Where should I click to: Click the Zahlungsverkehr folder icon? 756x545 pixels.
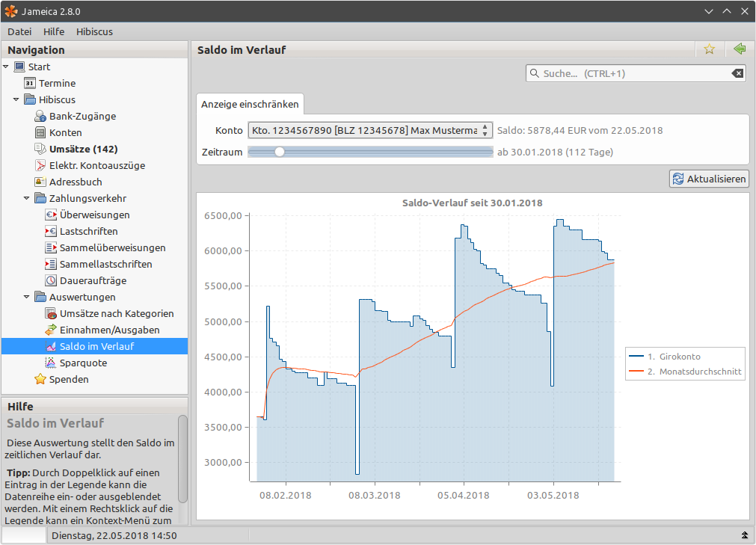[x=40, y=198]
